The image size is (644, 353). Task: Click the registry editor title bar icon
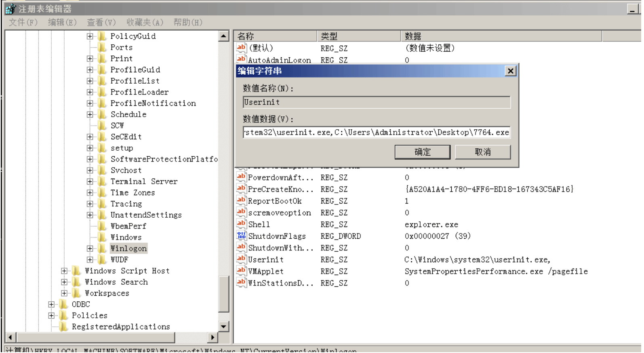tap(11, 9)
